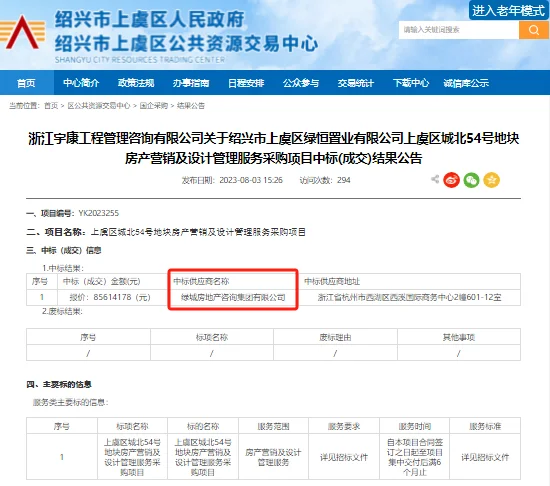Image resolution: width=550 pixels, height=486 pixels.
Task: Click the red government logo
Action: [23, 32]
